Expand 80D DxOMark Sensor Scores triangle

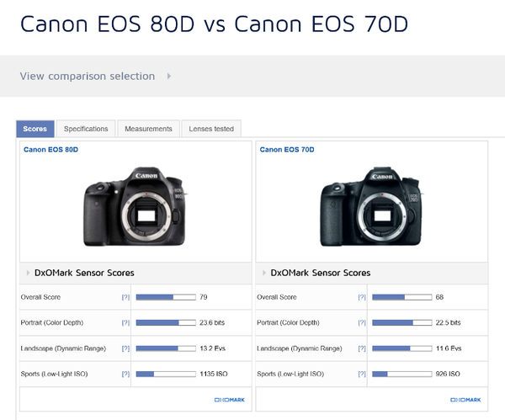[x=27, y=273]
